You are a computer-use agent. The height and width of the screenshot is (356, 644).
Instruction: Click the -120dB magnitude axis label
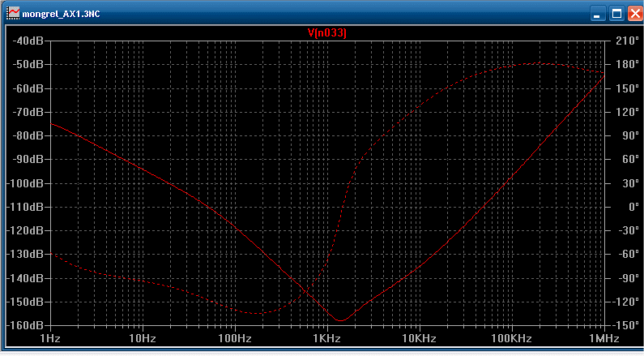point(25,230)
